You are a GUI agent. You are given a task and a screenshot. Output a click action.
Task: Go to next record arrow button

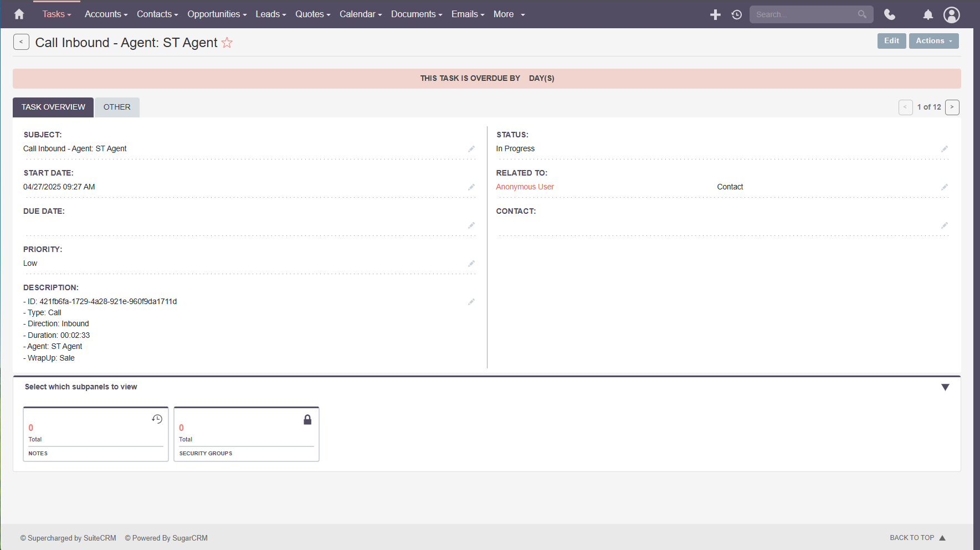tap(952, 107)
